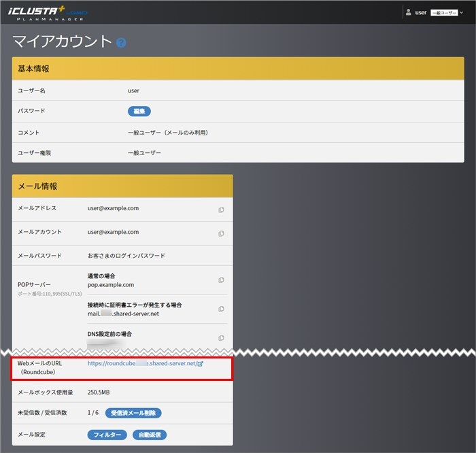Select the ユーザー名 value 'user'
The height and width of the screenshot is (453, 476).
point(133,90)
